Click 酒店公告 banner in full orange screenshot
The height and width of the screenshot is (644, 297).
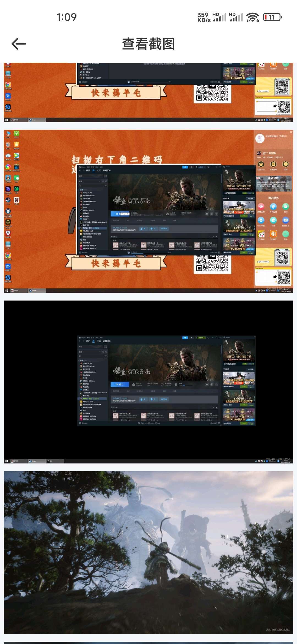273,184
